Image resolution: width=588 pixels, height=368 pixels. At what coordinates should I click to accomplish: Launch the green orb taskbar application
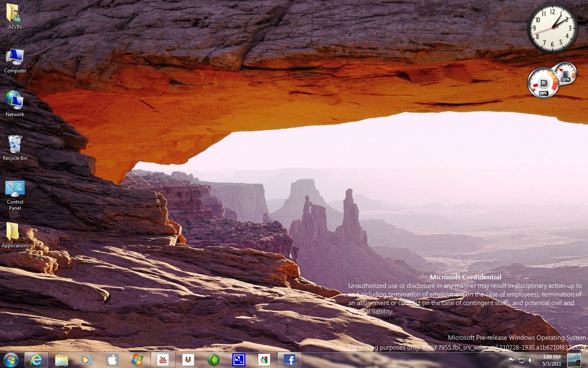pyautogui.click(x=214, y=360)
